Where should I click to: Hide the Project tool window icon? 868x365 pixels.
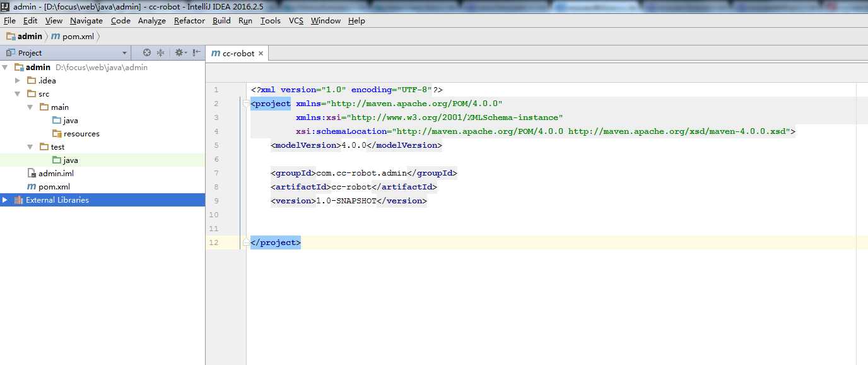tap(197, 53)
